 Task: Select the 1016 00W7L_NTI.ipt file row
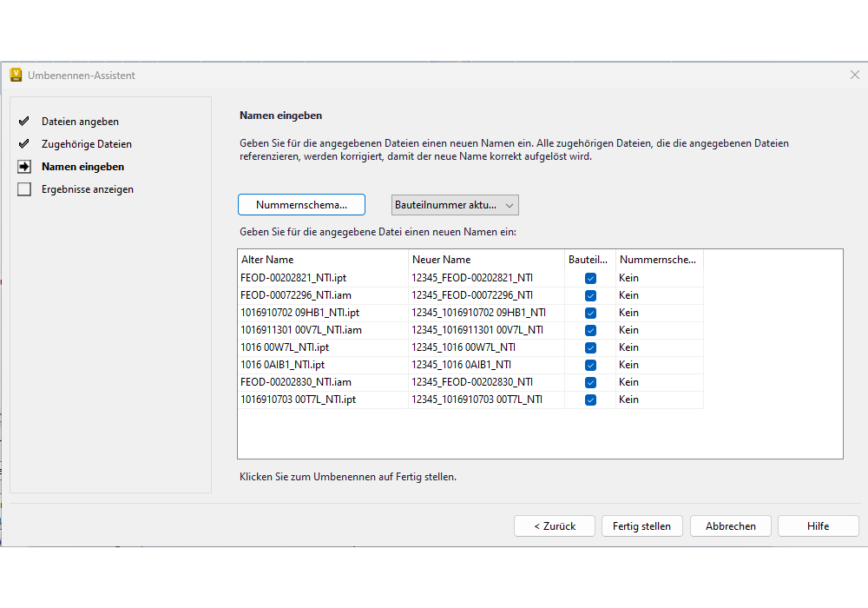click(x=285, y=347)
